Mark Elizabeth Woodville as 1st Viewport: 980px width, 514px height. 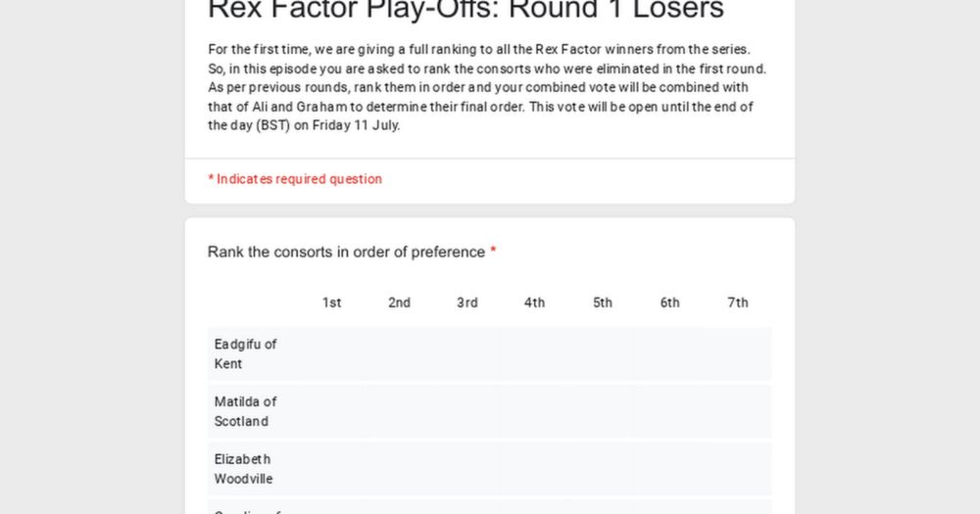[332, 469]
